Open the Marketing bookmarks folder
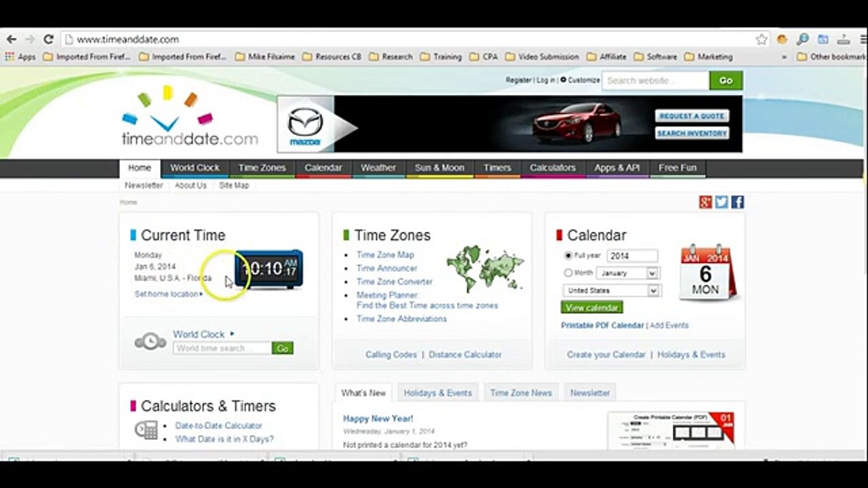 pos(708,57)
